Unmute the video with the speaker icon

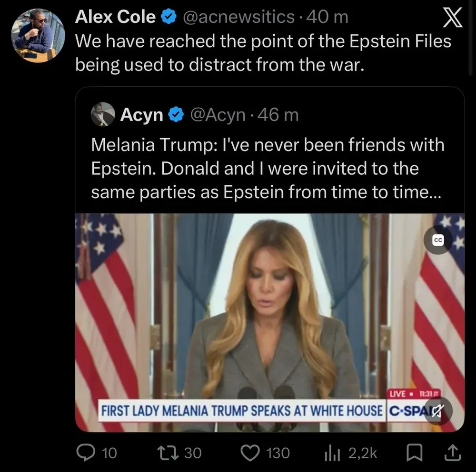[x=438, y=411]
